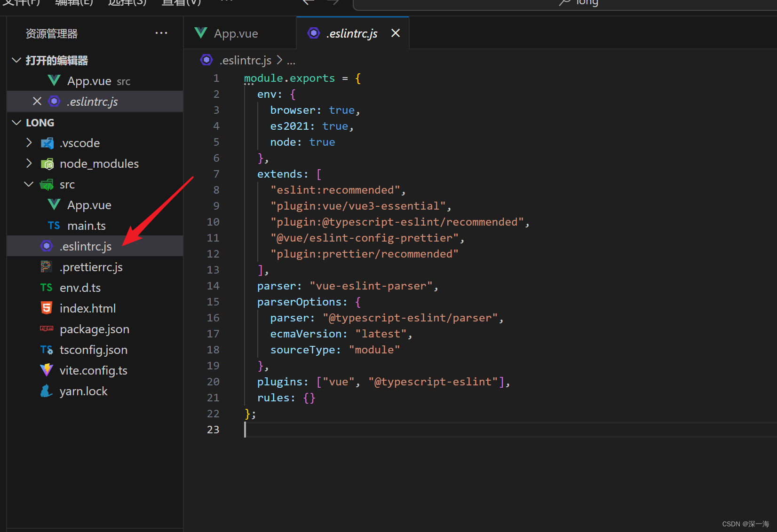Image resolution: width=777 pixels, height=532 pixels.
Task: Switch to the App.vue tab
Action: (x=236, y=33)
